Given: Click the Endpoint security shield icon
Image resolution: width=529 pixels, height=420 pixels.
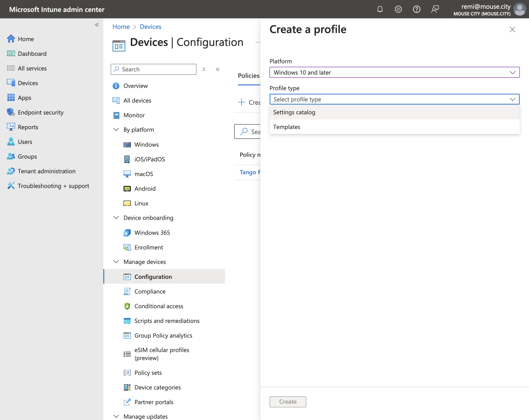Looking at the screenshot, I should coord(11,112).
